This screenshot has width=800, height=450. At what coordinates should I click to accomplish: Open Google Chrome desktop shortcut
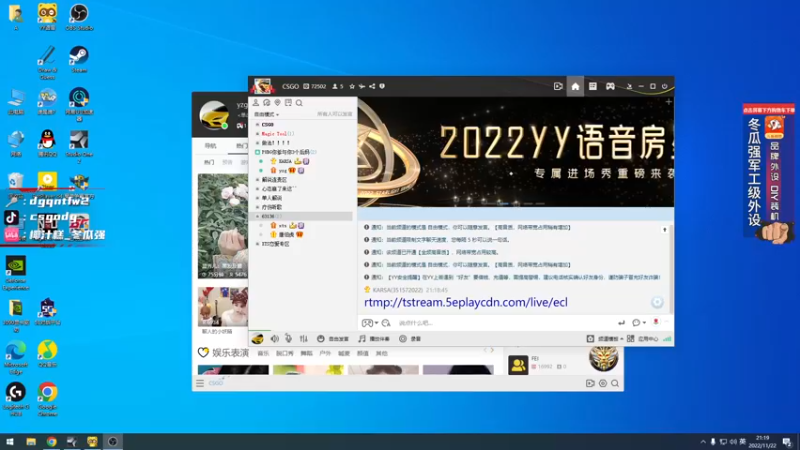[47, 399]
